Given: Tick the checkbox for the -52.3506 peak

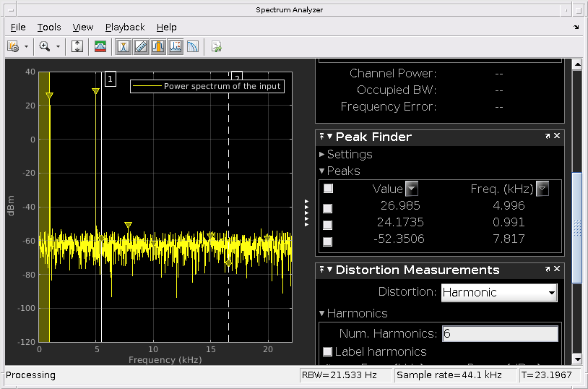Looking at the screenshot, I should 328,241.
